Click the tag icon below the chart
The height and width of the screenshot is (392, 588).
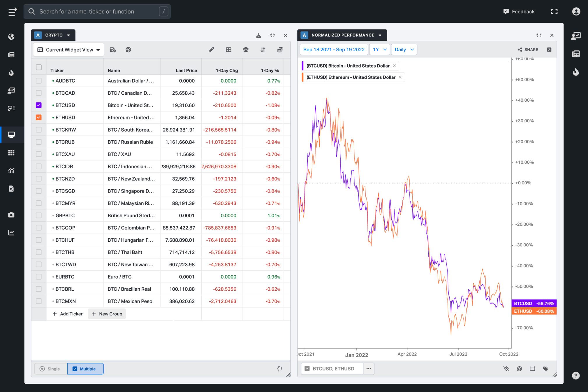(x=546, y=369)
